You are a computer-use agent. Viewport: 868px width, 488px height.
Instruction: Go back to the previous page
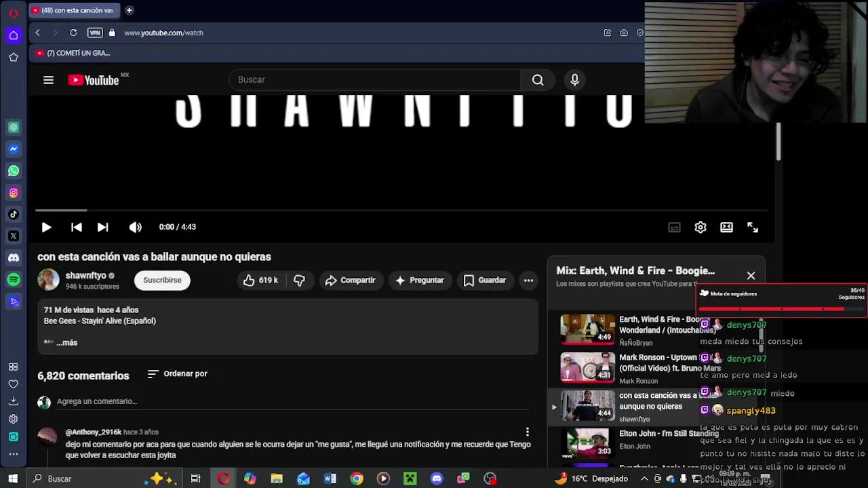coord(38,33)
